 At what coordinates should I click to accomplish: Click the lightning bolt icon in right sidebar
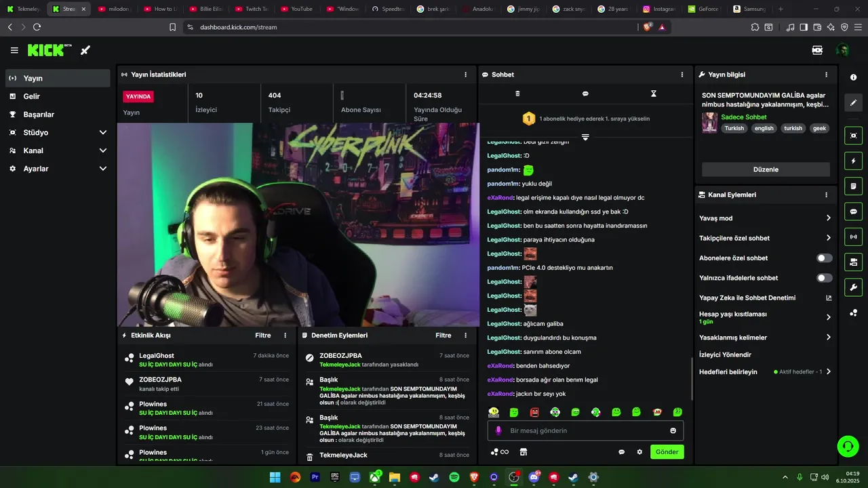pos(854,161)
